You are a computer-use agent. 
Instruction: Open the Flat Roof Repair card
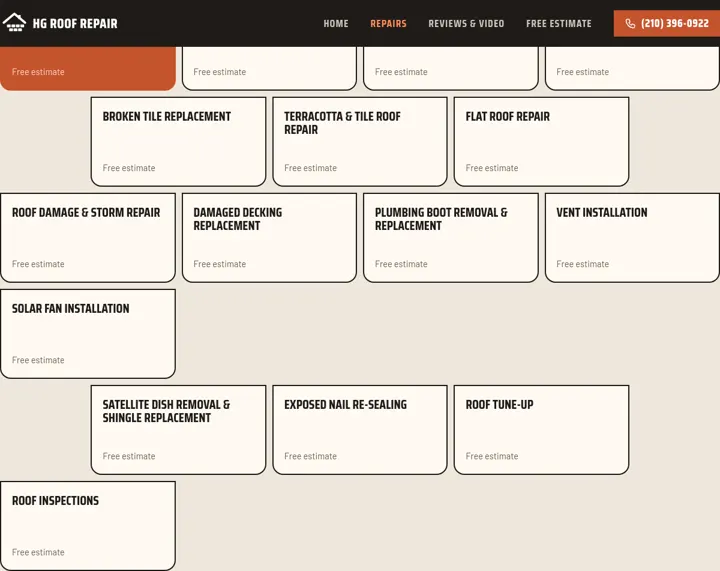(541, 141)
